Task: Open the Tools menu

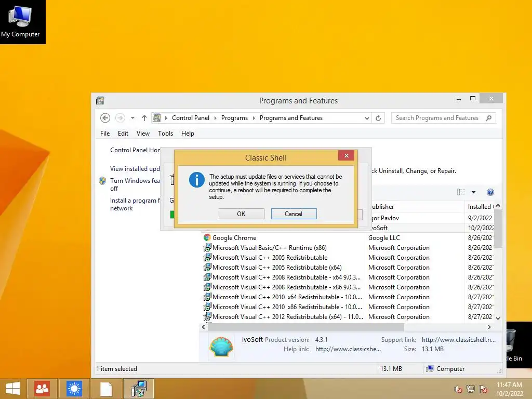Action: 165,134
